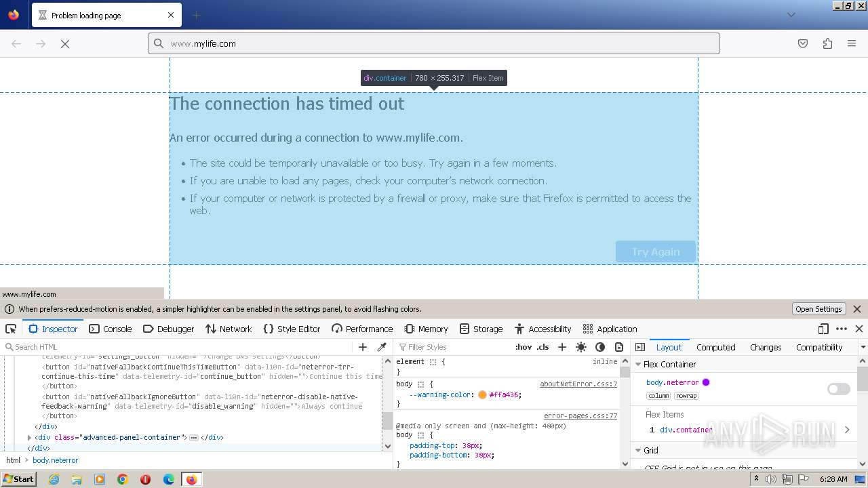Toggle :hov pseudo-class panel
The image size is (868, 488).
tap(524, 347)
